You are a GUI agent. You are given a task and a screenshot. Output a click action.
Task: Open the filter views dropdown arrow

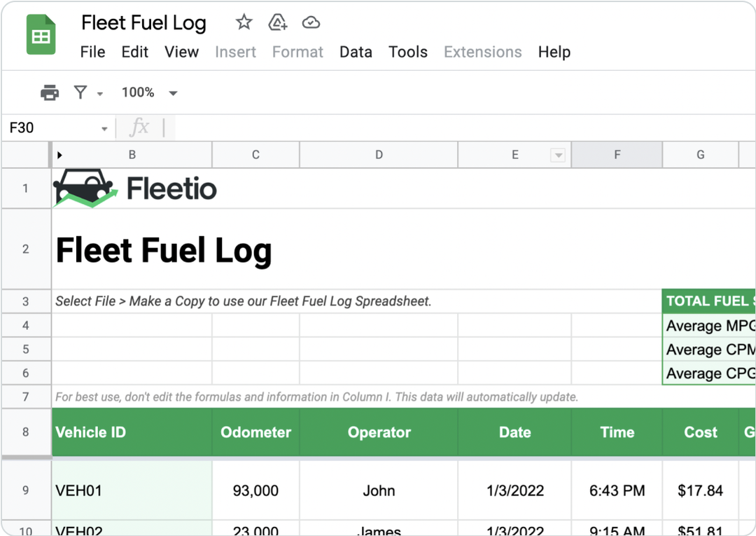click(x=100, y=94)
